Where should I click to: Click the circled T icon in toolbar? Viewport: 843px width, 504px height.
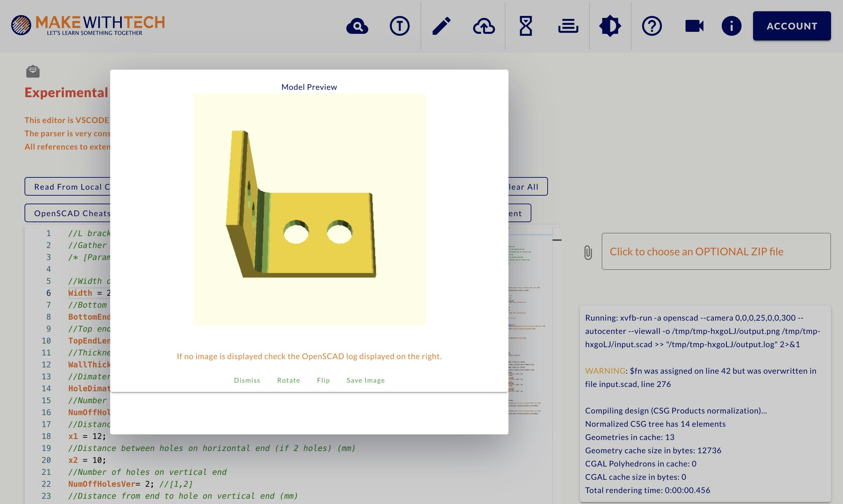tap(399, 26)
